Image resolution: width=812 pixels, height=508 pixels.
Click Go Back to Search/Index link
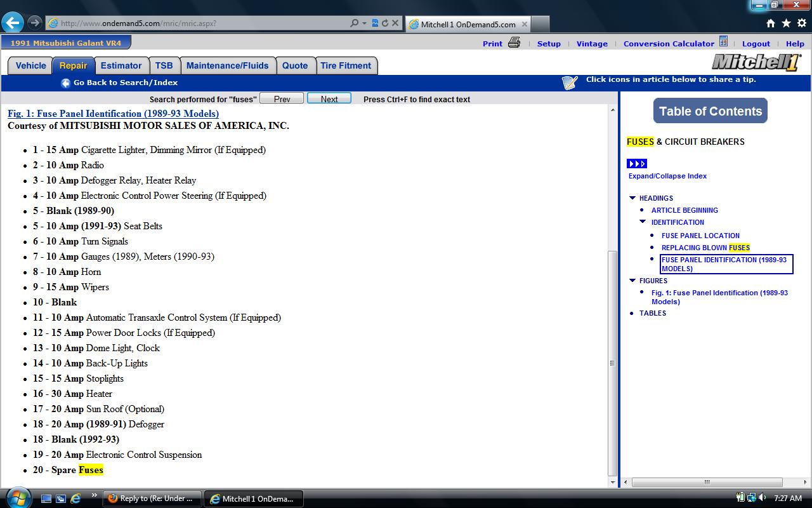pyautogui.click(x=126, y=83)
